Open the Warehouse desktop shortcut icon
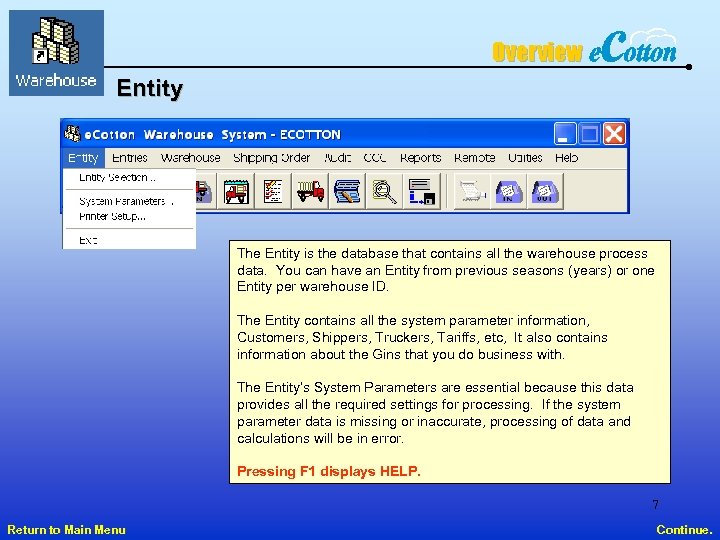 point(56,53)
